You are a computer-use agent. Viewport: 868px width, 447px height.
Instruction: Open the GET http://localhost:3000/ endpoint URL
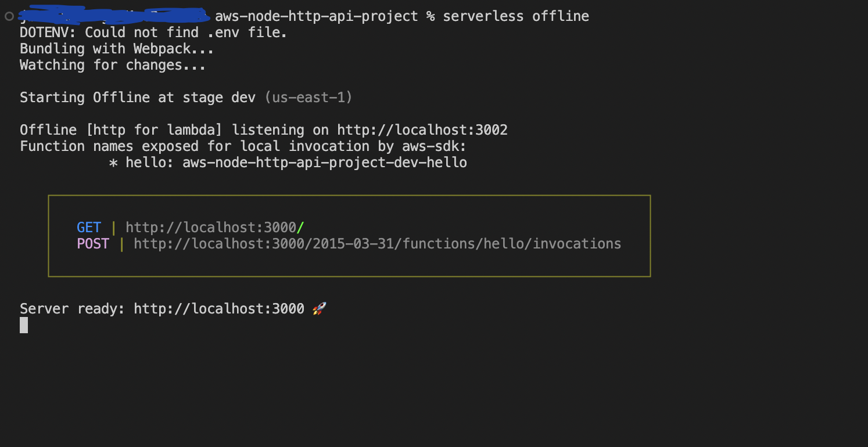point(215,228)
